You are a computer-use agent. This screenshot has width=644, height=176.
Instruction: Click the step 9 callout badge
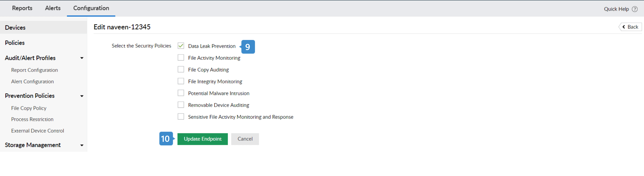[248, 47]
